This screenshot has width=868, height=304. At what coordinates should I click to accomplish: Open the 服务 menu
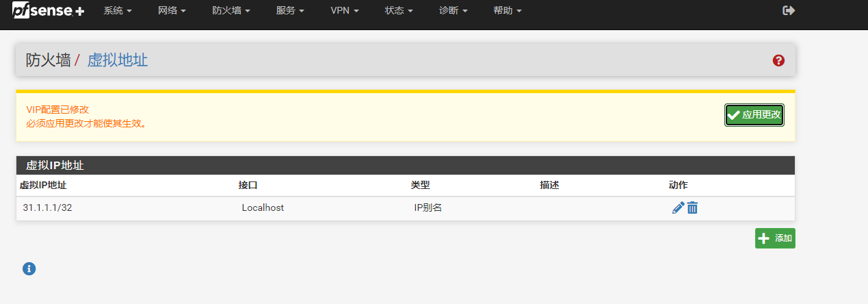pos(290,11)
